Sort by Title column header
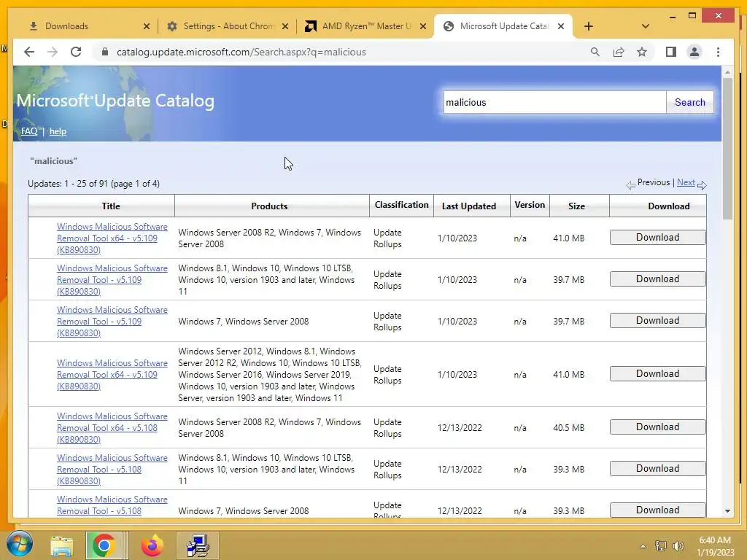The height and width of the screenshot is (560, 747). pyautogui.click(x=111, y=206)
